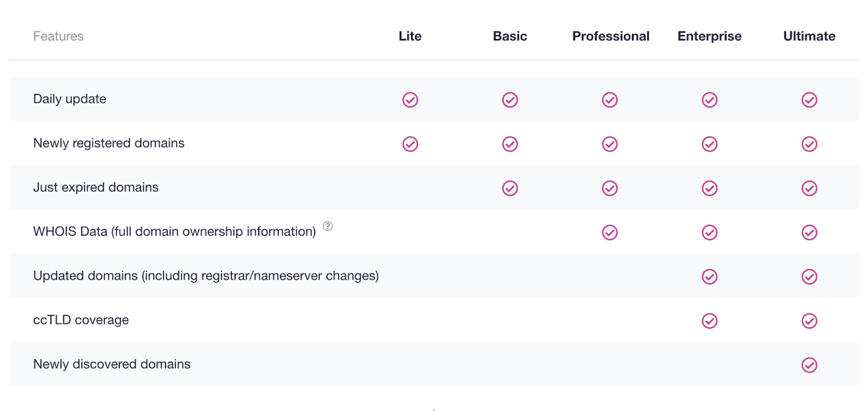Click the WHOIS Data help question-mark icon
Image resolution: width=868 pixels, height=411 pixels.
(x=328, y=226)
